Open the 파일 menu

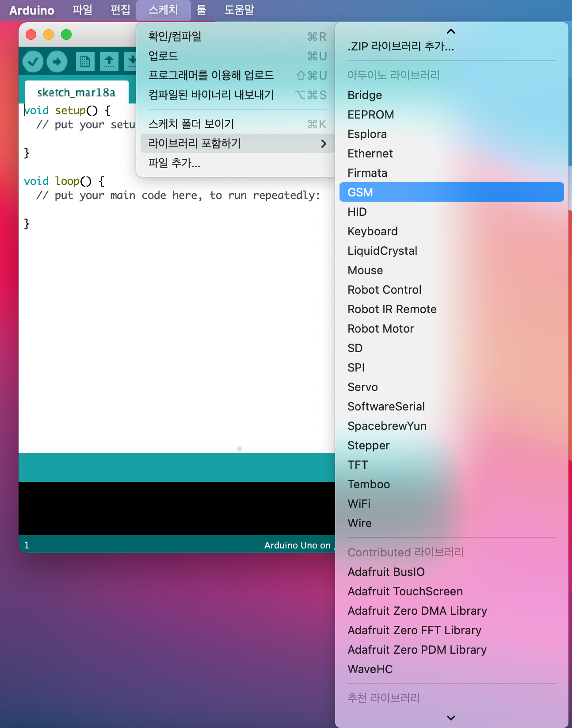82,10
